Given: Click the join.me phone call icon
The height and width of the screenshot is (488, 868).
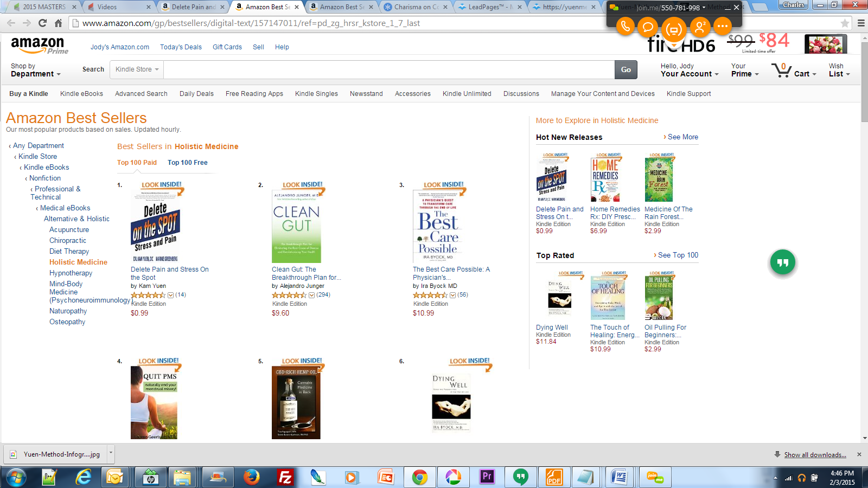Looking at the screenshot, I should click(x=625, y=26).
